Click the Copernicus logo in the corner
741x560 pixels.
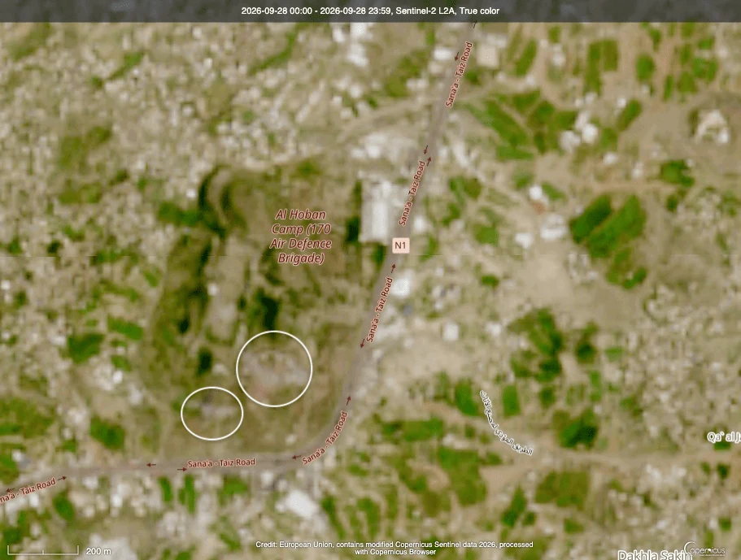(x=704, y=549)
